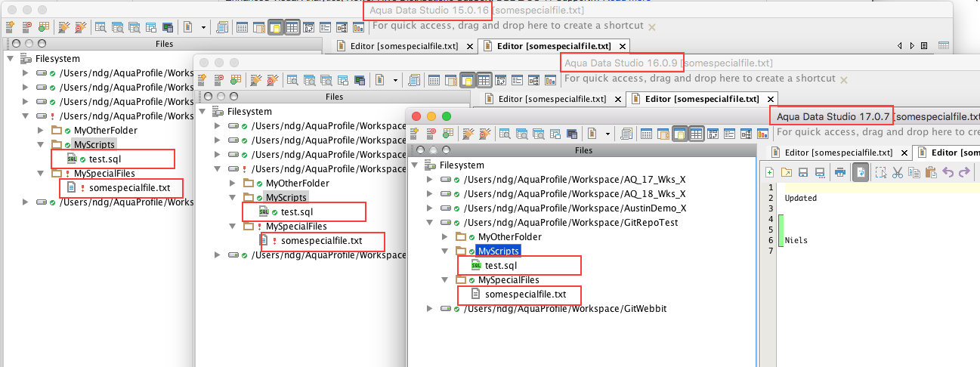980x367 pixels.
Task: Click first query window magnifier icon in 17.0.7 toolbar
Action: [x=505, y=134]
